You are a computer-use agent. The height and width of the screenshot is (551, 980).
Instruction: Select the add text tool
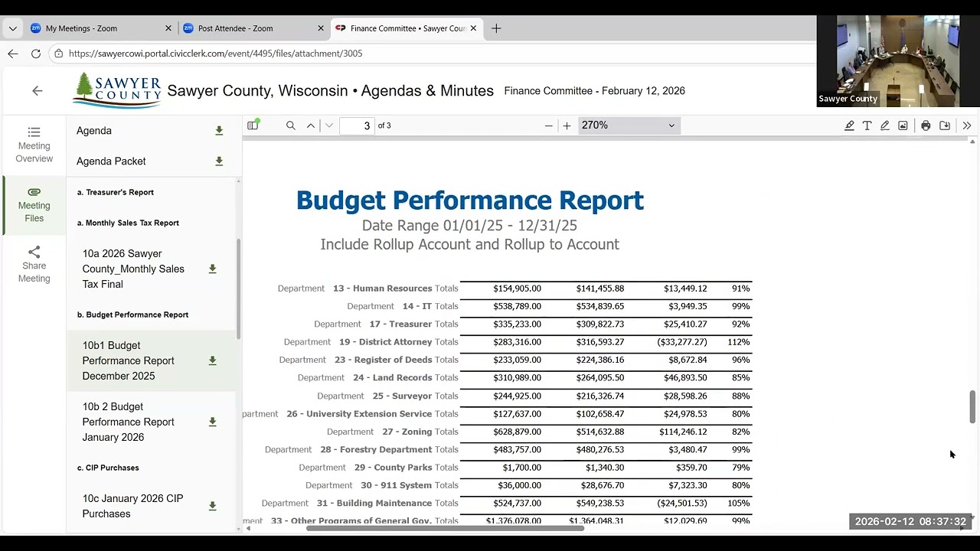(867, 126)
